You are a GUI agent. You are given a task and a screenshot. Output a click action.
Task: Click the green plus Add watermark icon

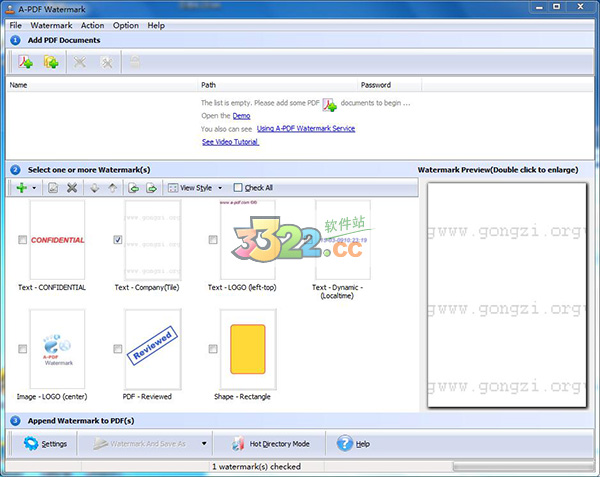[22, 188]
